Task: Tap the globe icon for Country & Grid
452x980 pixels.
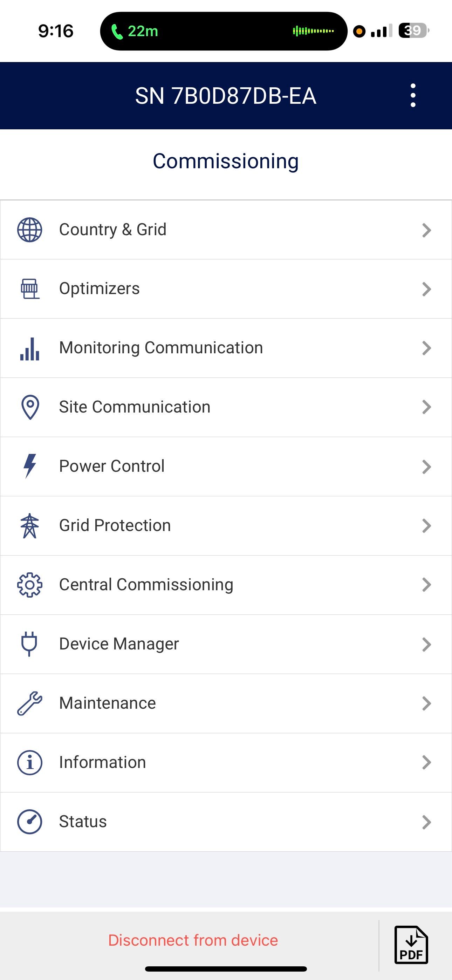Action: (30, 230)
